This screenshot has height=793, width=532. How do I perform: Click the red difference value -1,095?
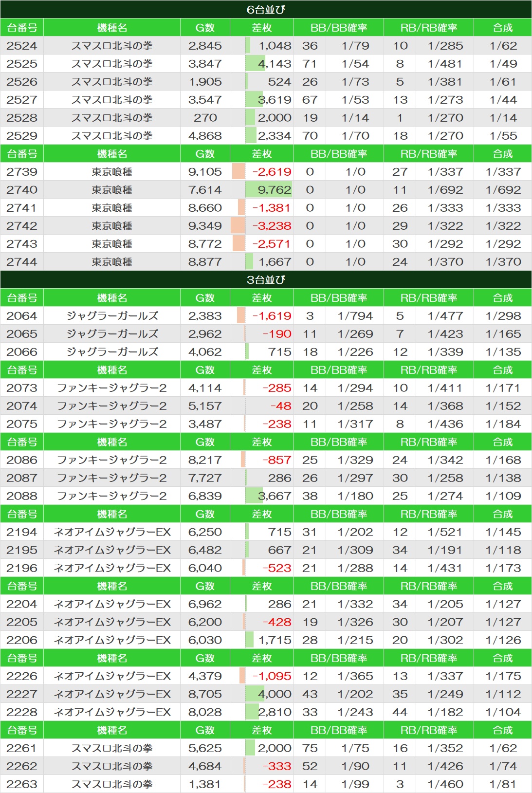coord(272,676)
